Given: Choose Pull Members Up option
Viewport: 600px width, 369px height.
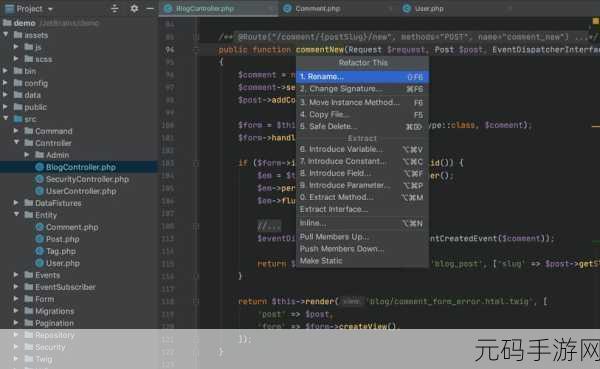Looking at the screenshot, I should pyautogui.click(x=362, y=237).
